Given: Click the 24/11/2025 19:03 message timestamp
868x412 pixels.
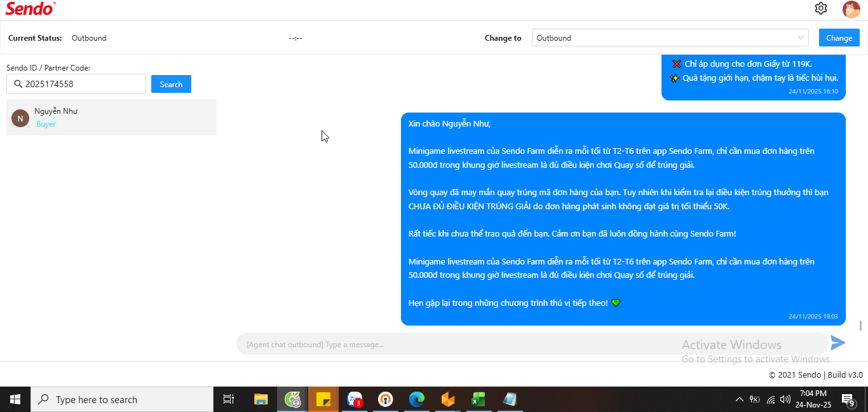Looking at the screenshot, I should tap(813, 316).
